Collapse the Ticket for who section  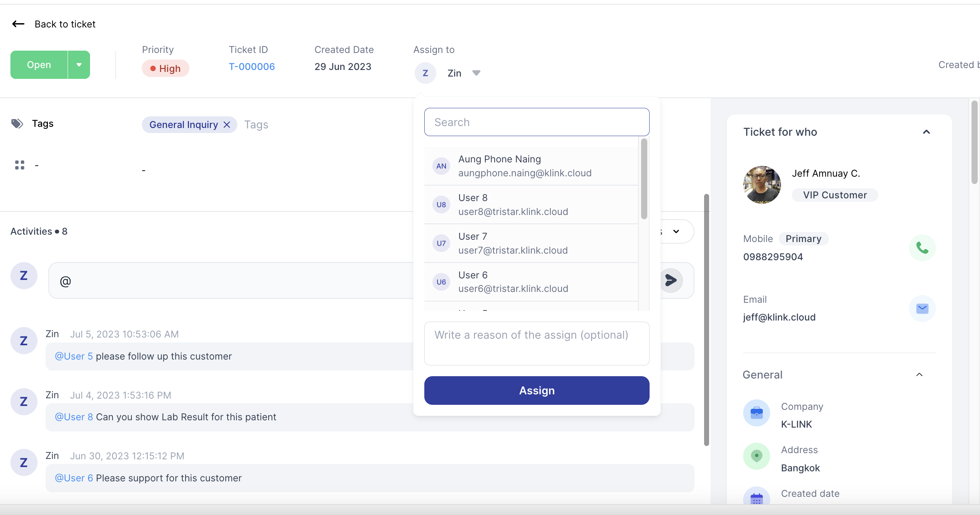(926, 132)
